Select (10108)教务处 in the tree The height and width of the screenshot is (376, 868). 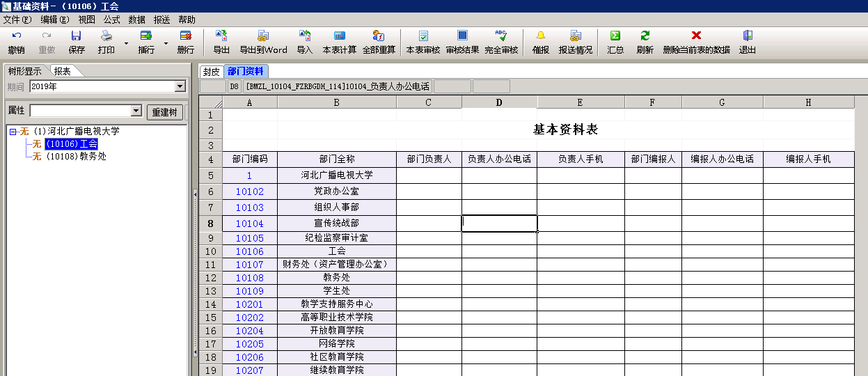tap(75, 156)
